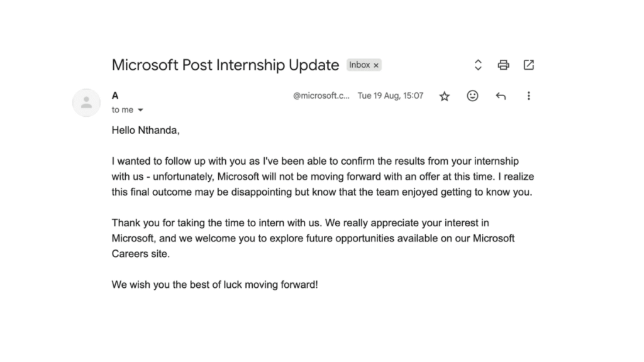Click the 'to me' recipient text
This screenshot has height=362, width=644.
point(123,110)
